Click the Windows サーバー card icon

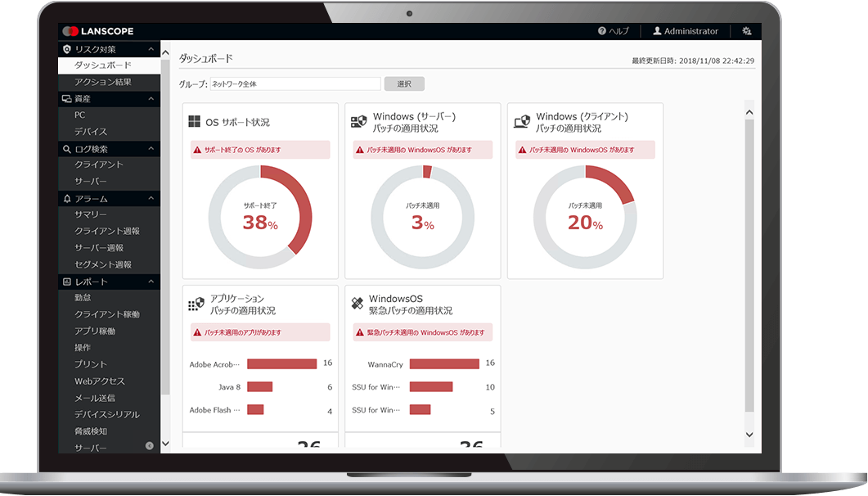click(x=359, y=119)
